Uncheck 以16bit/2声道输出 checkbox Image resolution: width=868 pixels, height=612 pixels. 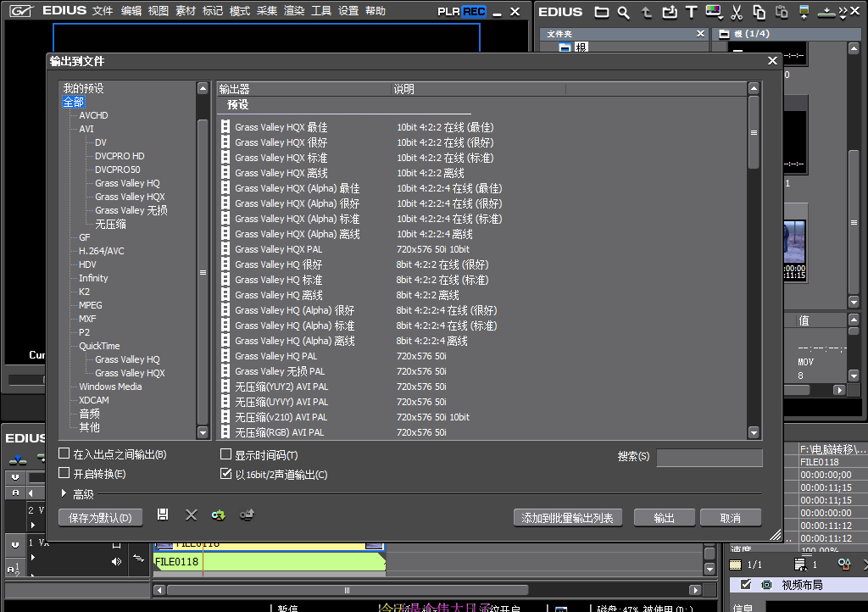(226, 474)
